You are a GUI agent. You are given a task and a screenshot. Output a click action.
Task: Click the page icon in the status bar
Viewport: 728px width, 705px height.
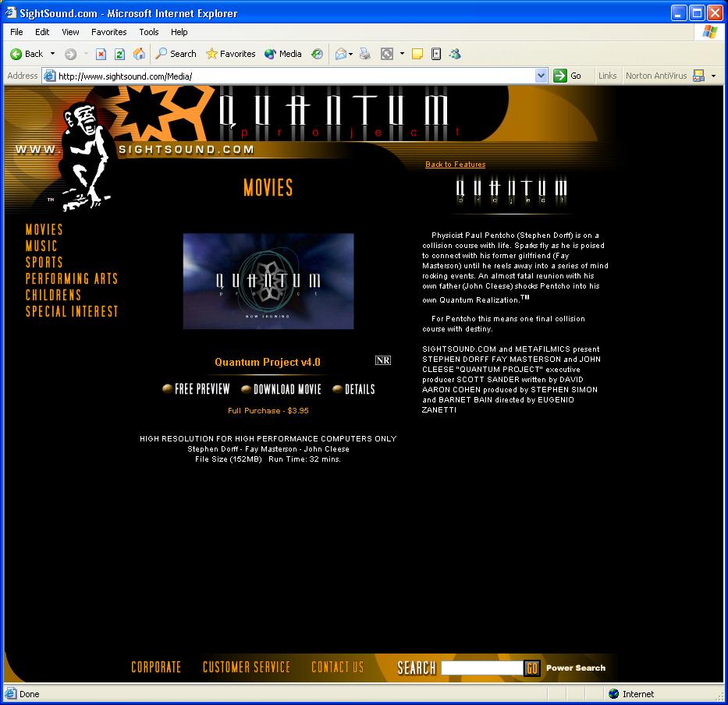click(x=10, y=694)
